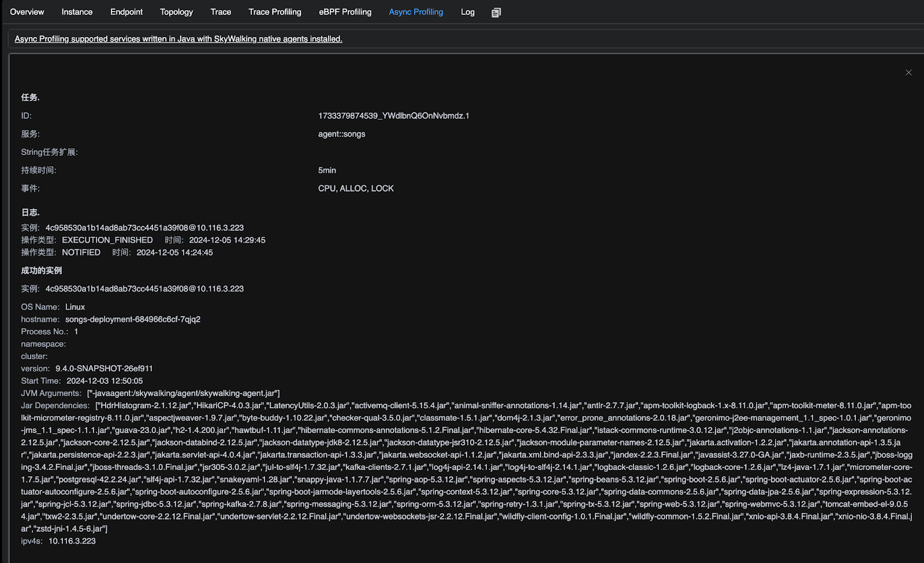The height and width of the screenshot is (563, 924).
Task: Click the ipv4s address 10.116.3.223
Action: (72, 541)
